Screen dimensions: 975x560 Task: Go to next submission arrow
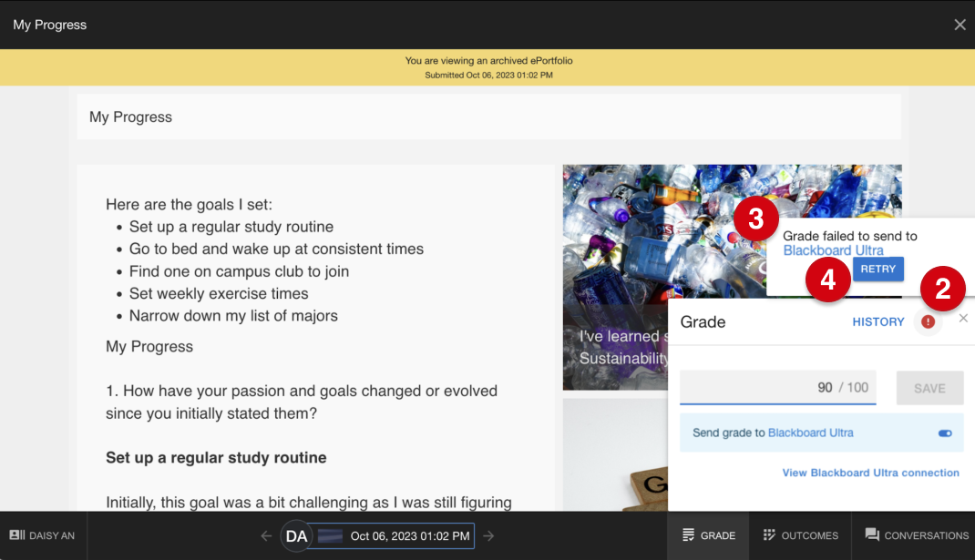coord(488,535)
